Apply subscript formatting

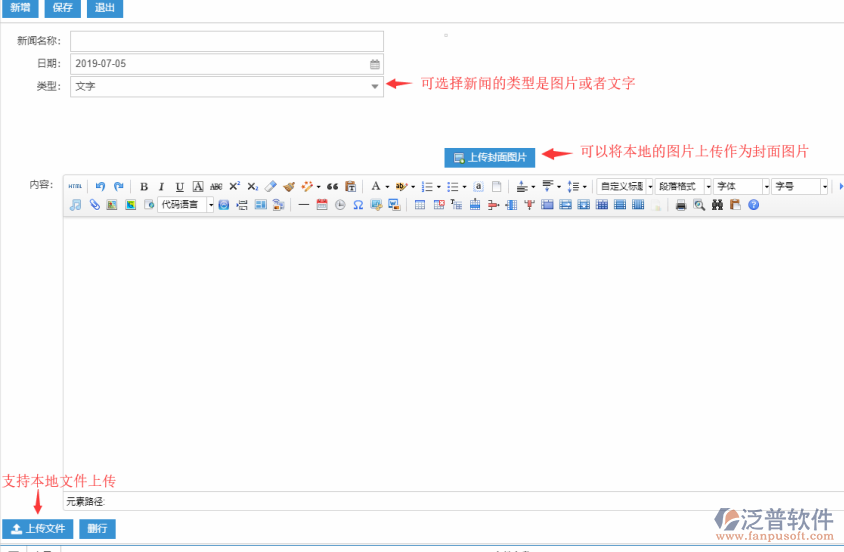[x=253, y=186]
